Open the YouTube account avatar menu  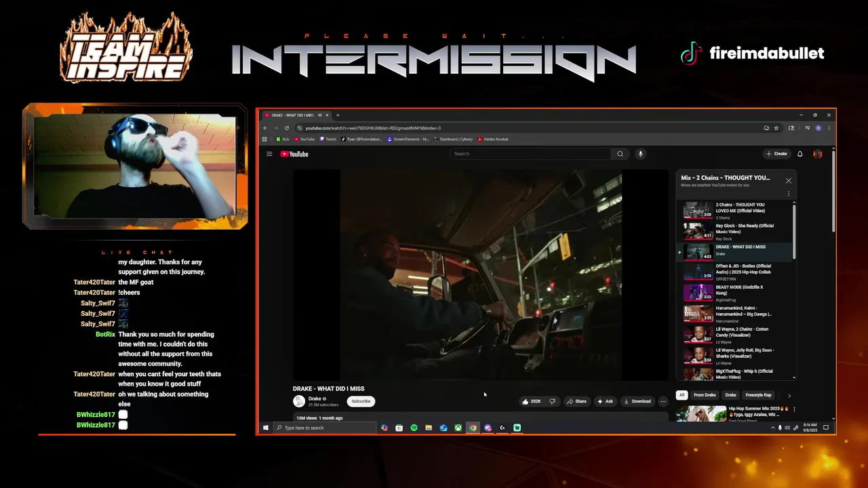[818, 154]
